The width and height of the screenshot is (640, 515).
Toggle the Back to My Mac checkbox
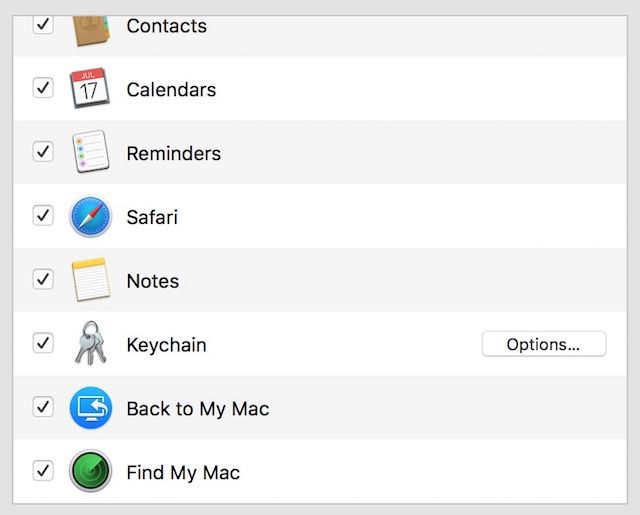coord(43,406)
